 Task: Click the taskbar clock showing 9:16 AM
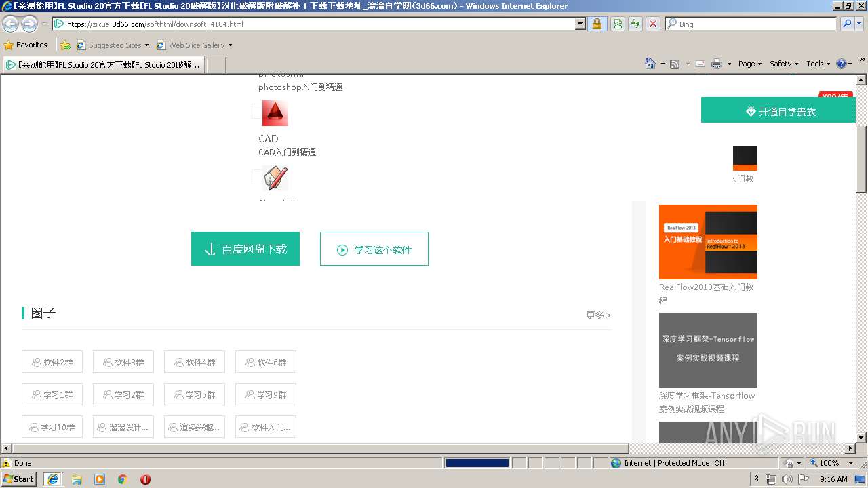tap(833, 479)
